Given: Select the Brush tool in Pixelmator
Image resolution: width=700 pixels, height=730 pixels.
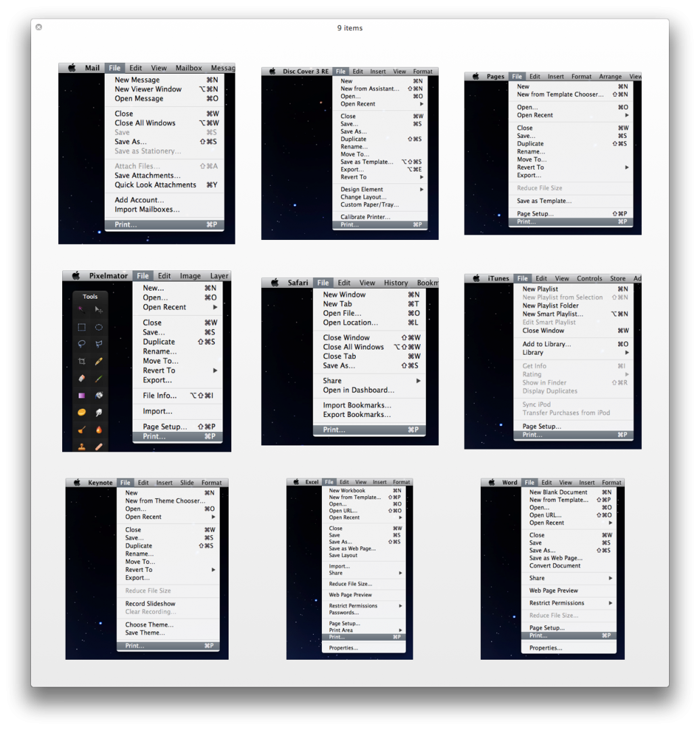Looking at the screenshot, I should click(99, 379).
